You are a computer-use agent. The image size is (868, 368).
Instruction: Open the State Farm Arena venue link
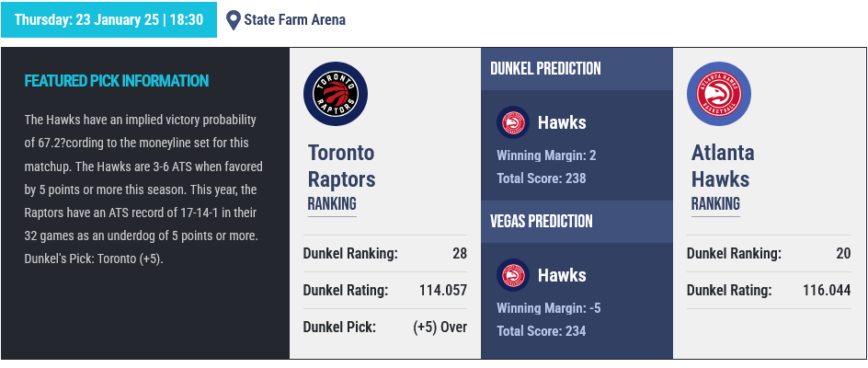[294, 20]
